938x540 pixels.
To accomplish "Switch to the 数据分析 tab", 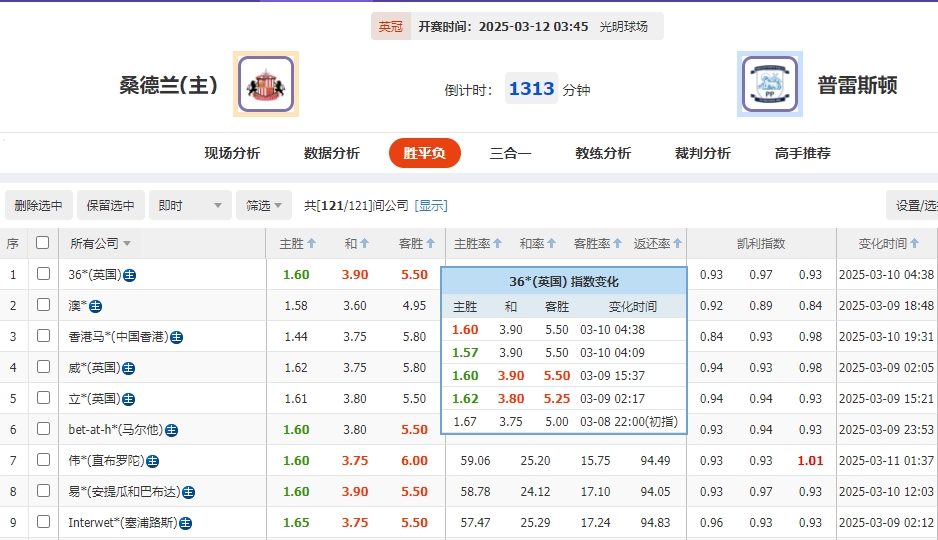I will [332, 153].
